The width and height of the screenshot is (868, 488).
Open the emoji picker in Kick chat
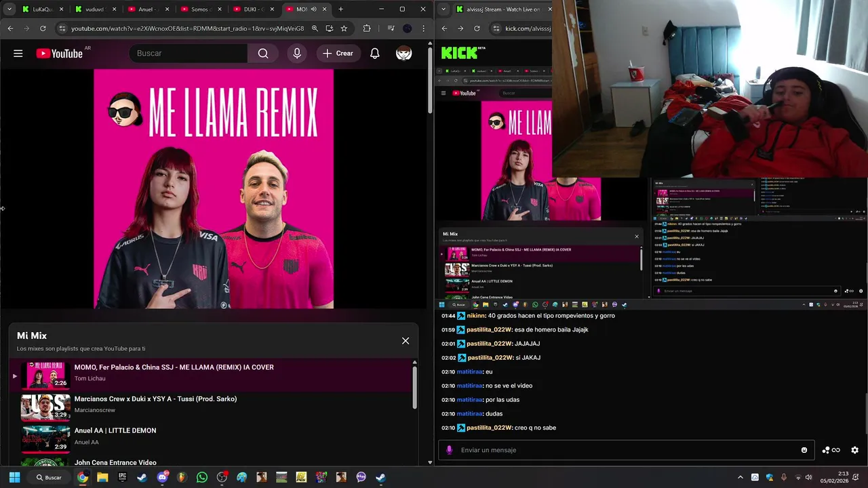pyautogui.click(x=804, y=450)
